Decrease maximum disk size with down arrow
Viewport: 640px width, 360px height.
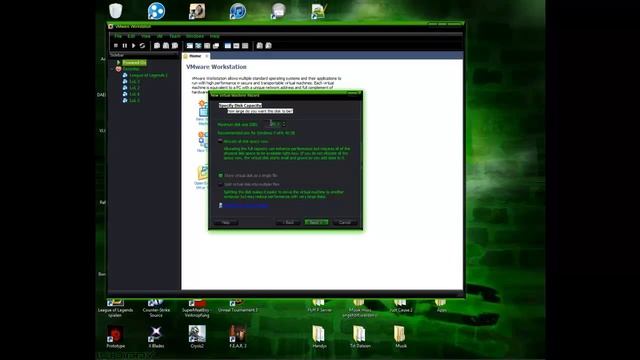coord(284,126)
